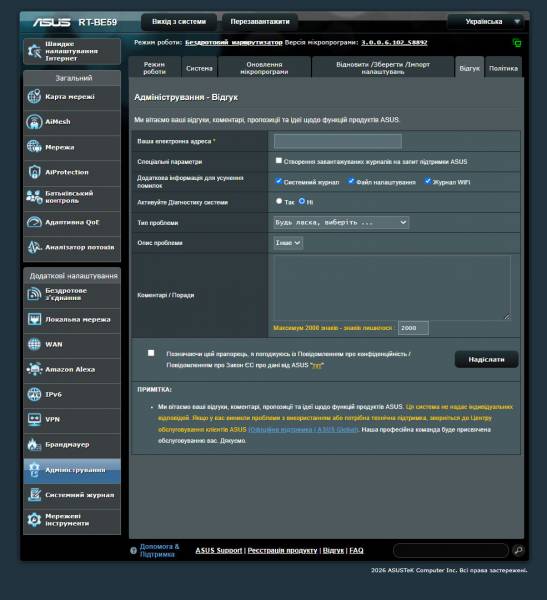Open Бездротове з'єднання wifi icon
Screen dimensions: 547x600
[x=34, y=294]
